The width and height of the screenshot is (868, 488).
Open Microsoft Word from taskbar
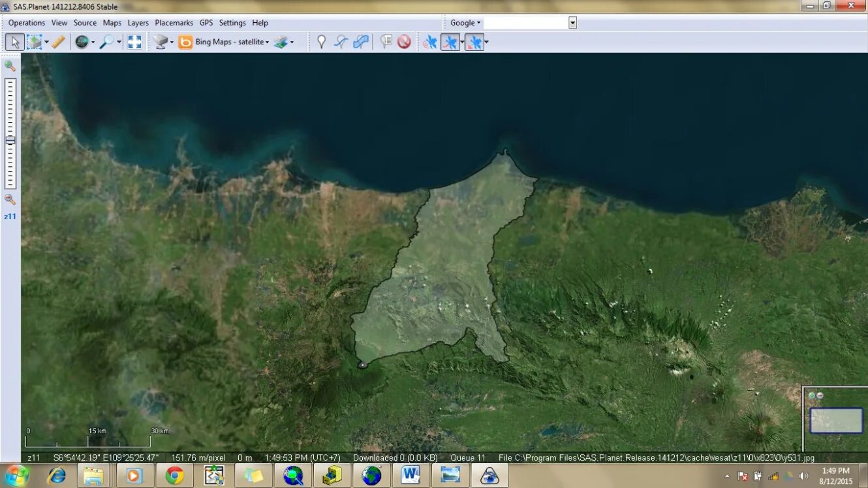(x=411, y=476)
